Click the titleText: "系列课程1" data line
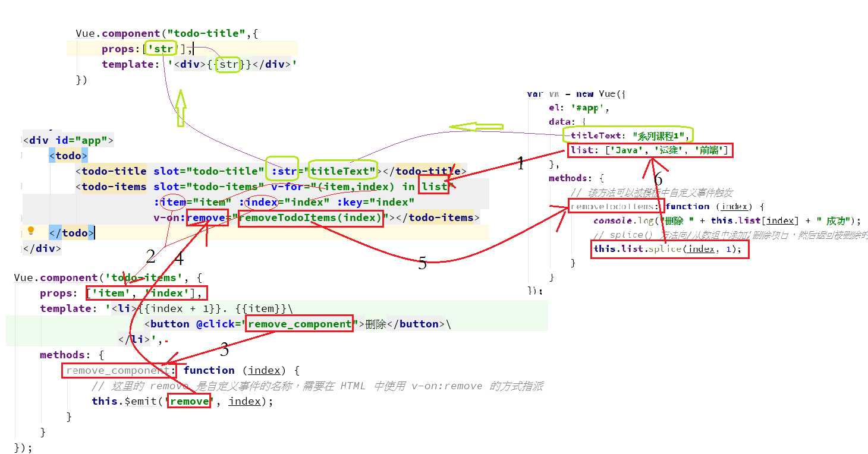868x454 pixels. [630, 135]
